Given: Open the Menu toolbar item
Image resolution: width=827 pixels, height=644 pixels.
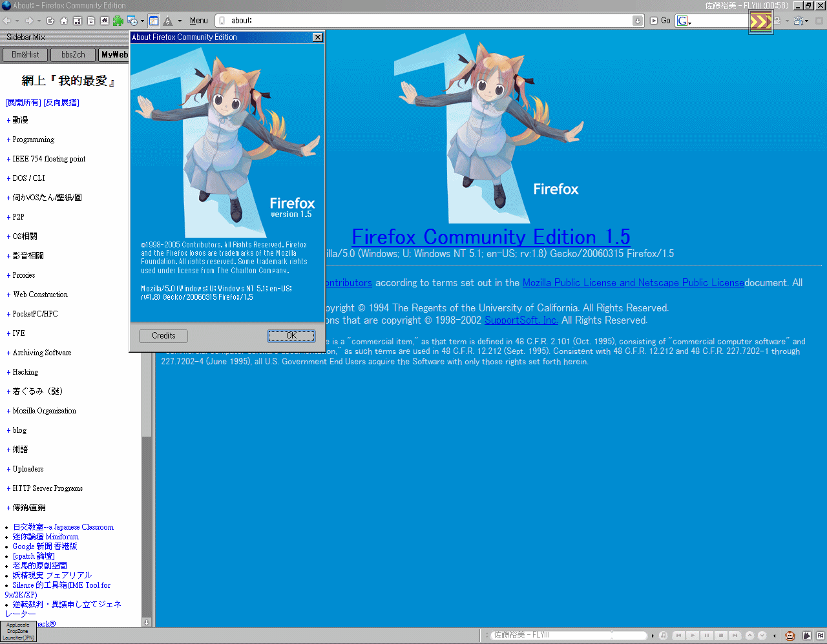Looking at the screenshot, I should click(198, 21).
